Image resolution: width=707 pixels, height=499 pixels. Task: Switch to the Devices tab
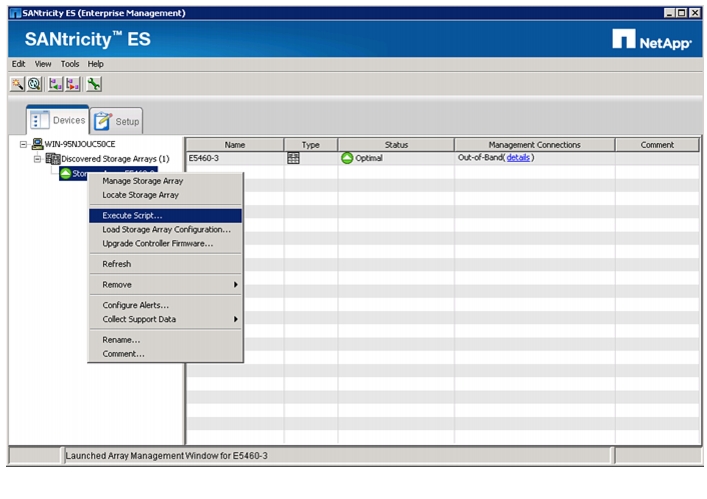pos(58,120)
